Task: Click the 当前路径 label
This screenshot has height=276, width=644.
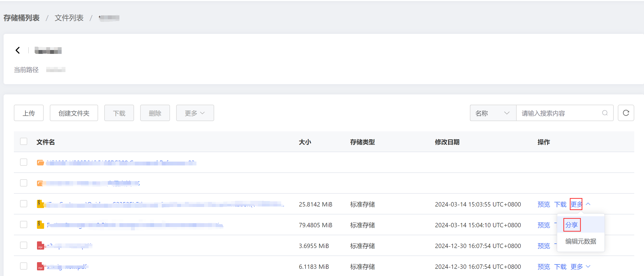Action: pos(26,70)
